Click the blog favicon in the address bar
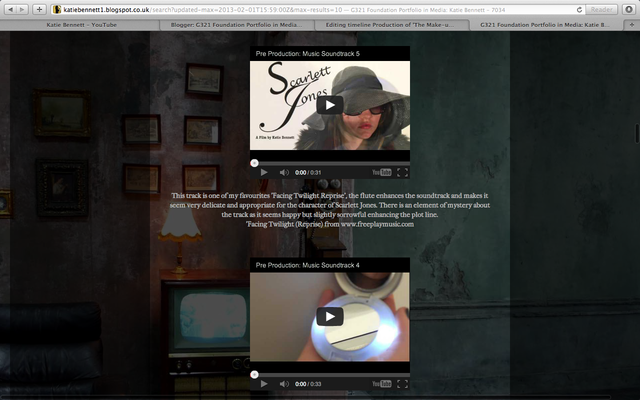This screenshot has height=400, width=640. [57, 9]
